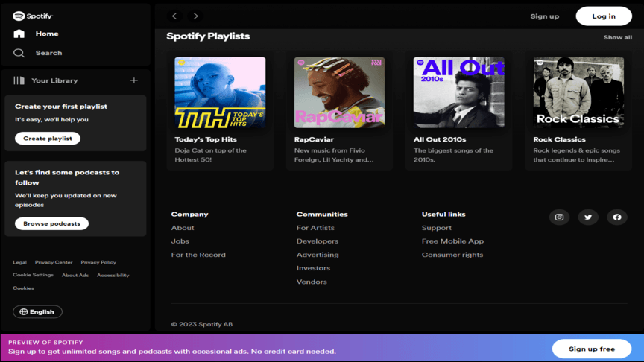Open the Consumer rights link
The height and width of the screenshot is (362, 644).
452,255
